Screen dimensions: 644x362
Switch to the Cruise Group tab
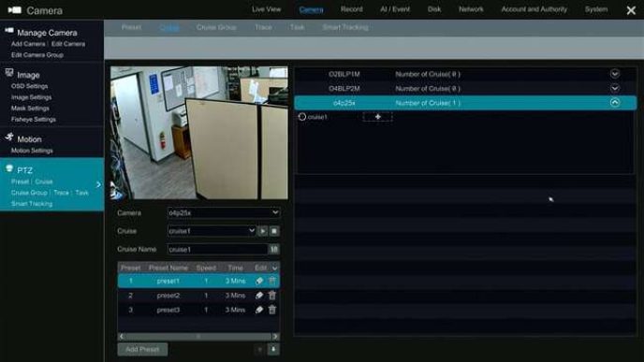[x=216, y=27]
